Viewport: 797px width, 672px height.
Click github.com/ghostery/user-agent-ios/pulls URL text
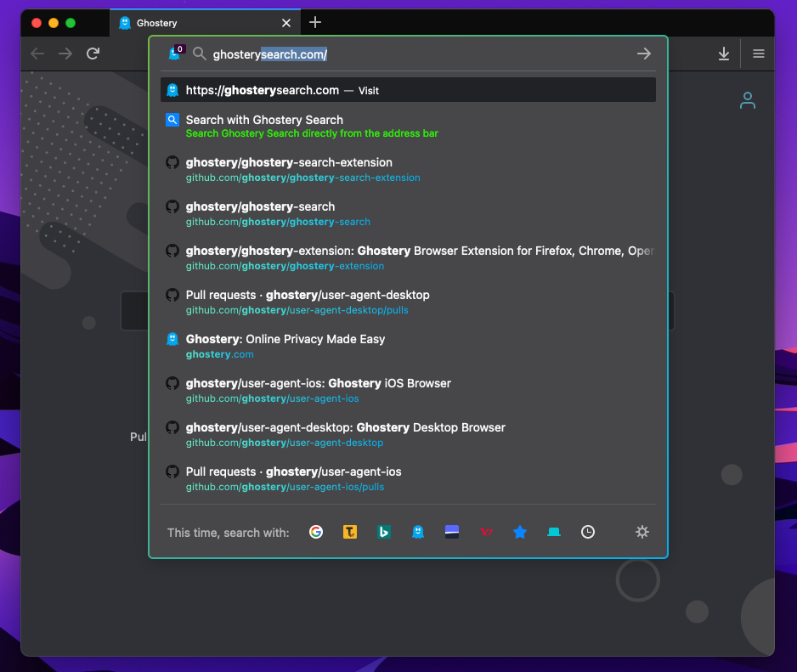(285, 487)
